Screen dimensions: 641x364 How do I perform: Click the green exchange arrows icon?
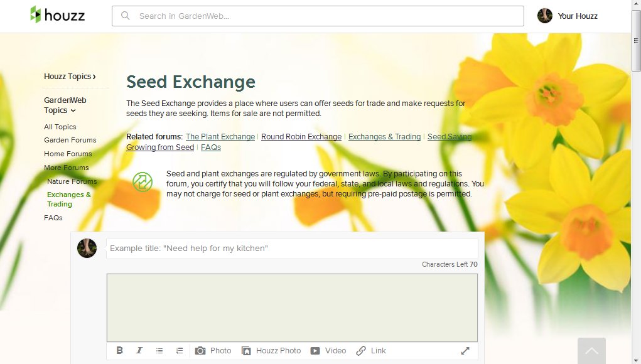pyautogui.click(x=143, y=182)
